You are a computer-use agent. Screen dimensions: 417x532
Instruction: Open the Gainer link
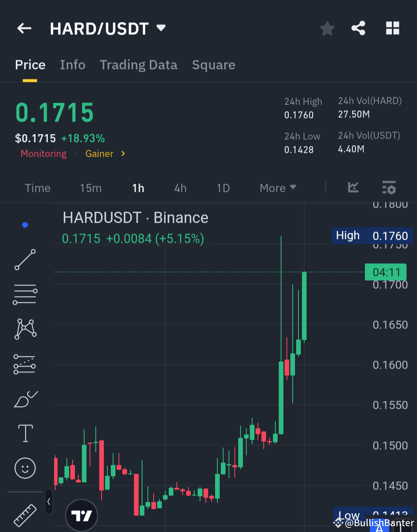click(99, 154)
